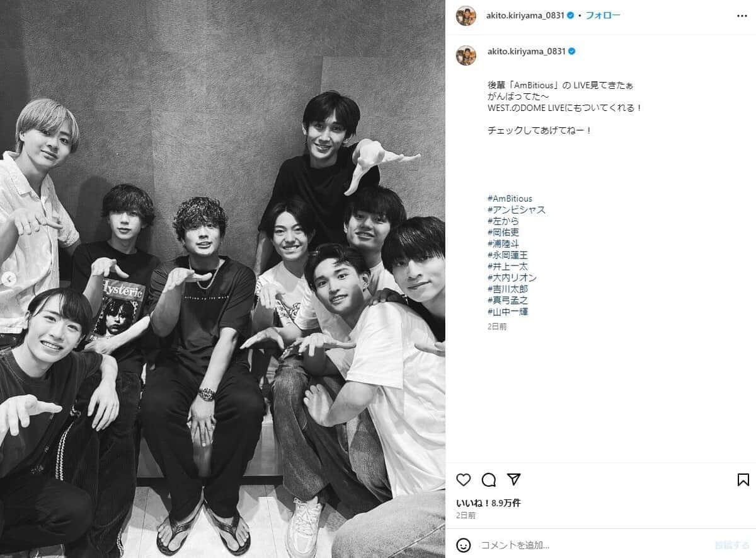Screen dimensions: 756x558
Task: Open the #AmBitious hashtag link
Action: tap(510, 199)
